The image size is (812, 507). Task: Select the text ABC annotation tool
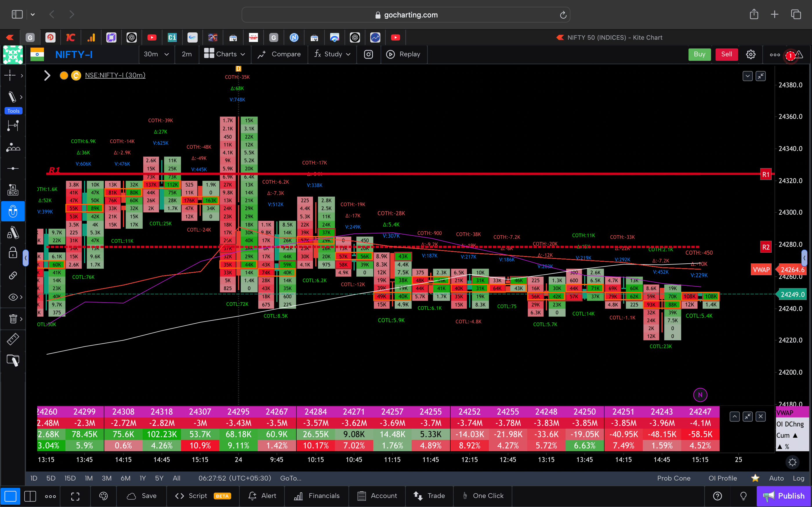click(13, 189)
